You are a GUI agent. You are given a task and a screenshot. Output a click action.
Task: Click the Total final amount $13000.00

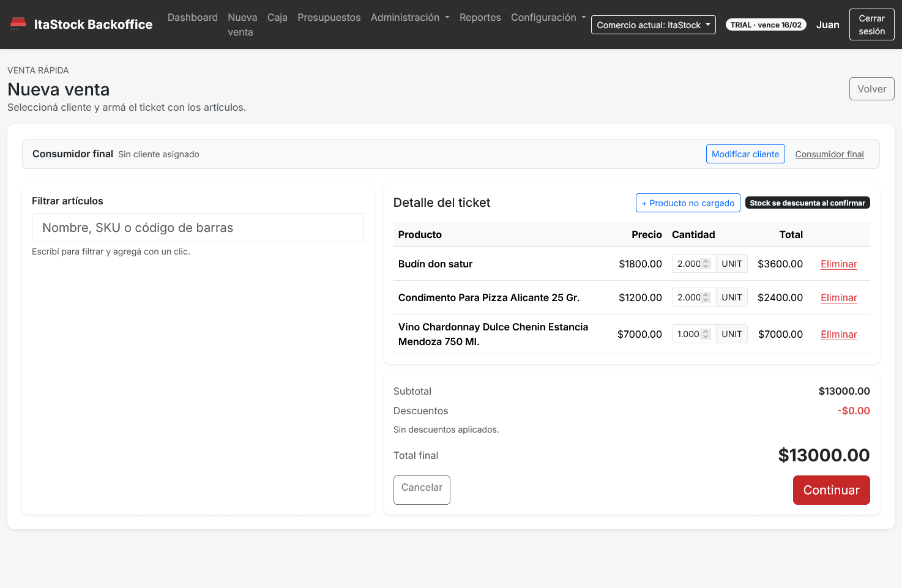click(824, 455)
